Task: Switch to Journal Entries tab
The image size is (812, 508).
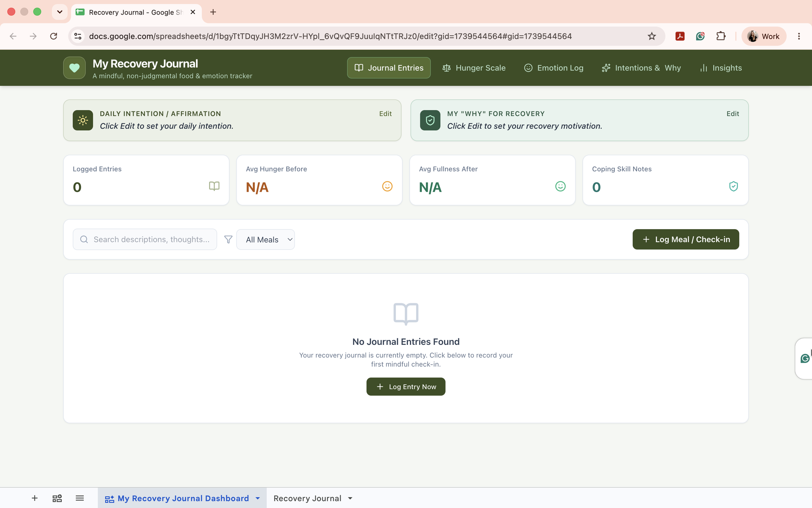Action: 389,68
